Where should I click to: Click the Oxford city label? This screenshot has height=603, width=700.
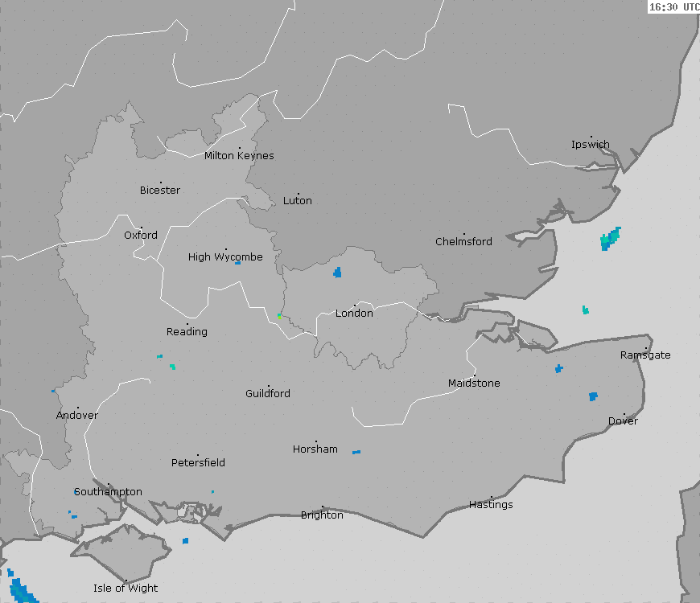coord(141,236)
